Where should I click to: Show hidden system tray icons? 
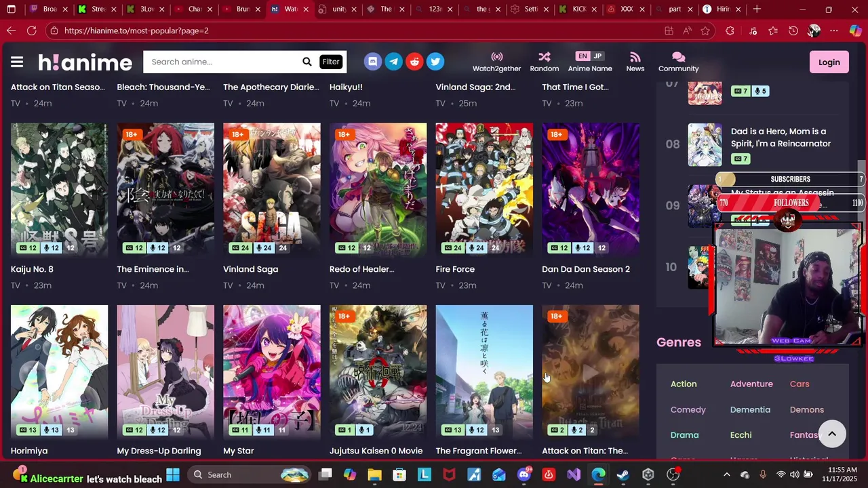pos(726,474)
